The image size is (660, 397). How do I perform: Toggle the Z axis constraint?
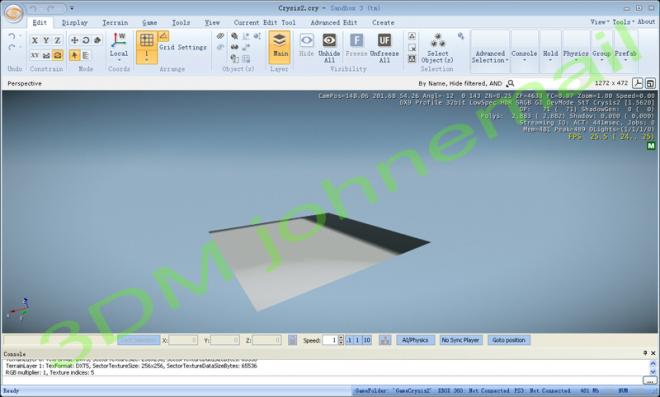pos(58,40)
